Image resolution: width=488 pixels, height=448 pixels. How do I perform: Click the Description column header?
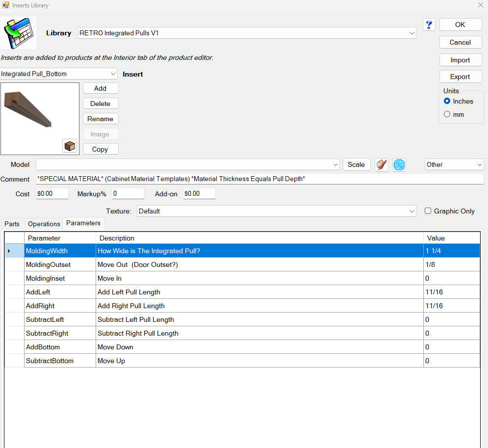click(259, 238)
